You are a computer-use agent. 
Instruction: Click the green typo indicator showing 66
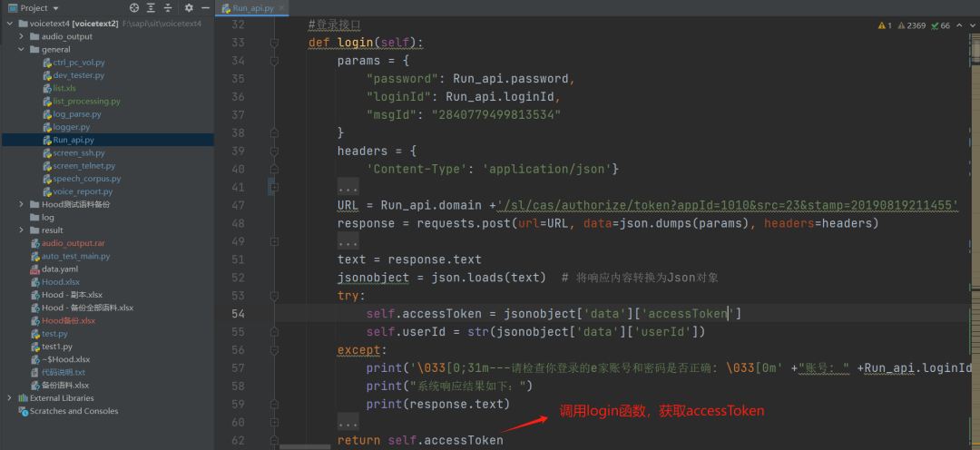[941, 25]
